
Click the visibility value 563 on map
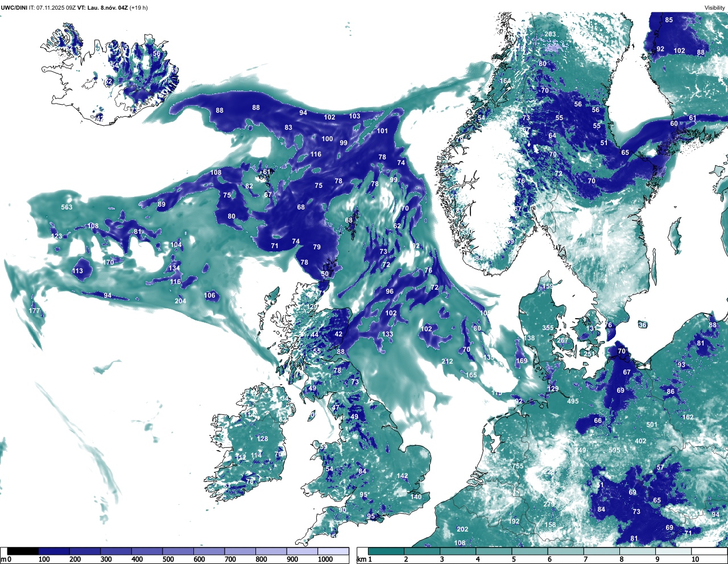tap(67, 207)
